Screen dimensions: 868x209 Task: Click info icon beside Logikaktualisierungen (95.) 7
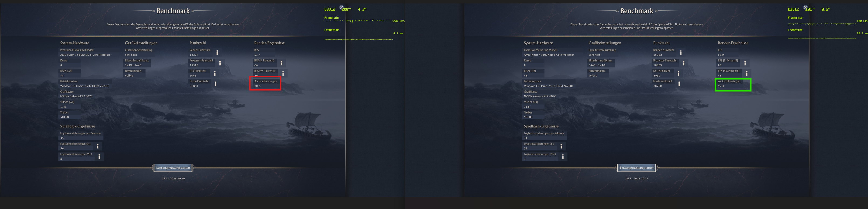coord(563,157)
